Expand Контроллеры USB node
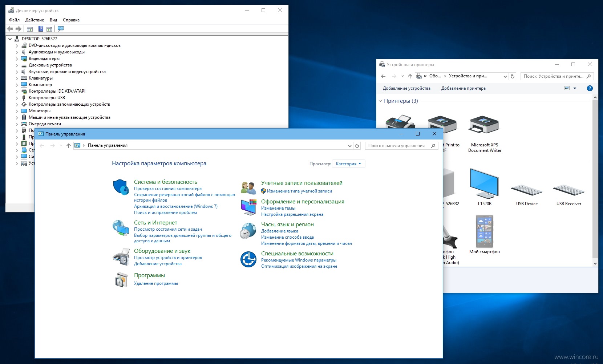 click(17, 98)
